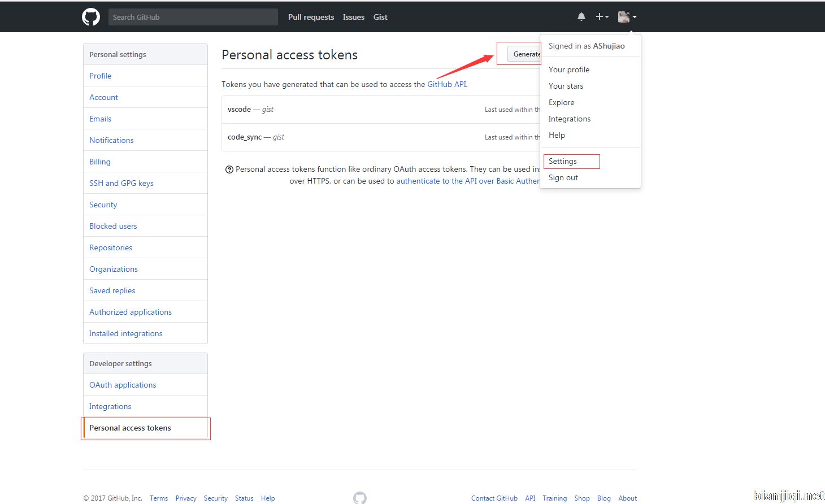Click the GitHub Octocat logo in header
Viewport: 825px width, 504px height.
tap(91, 17)
